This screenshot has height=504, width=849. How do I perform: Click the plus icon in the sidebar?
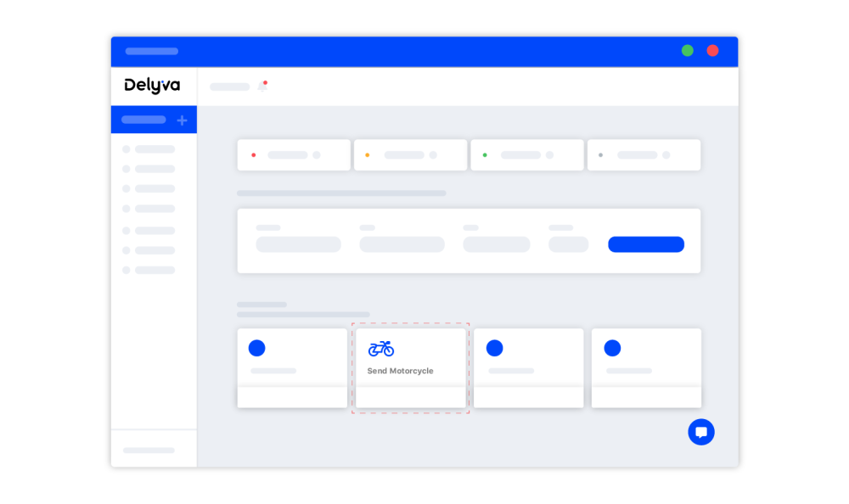coord(182,120)
